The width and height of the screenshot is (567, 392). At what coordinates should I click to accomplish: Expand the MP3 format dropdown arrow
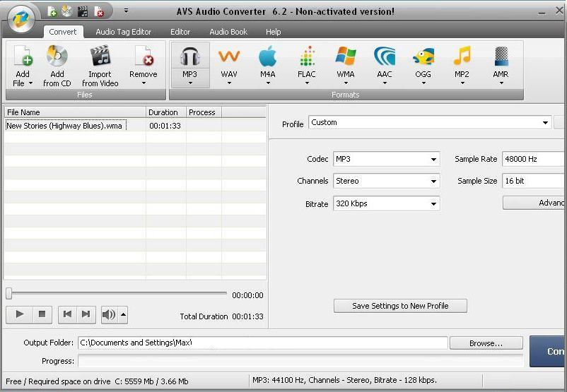(x=190, y=83)
